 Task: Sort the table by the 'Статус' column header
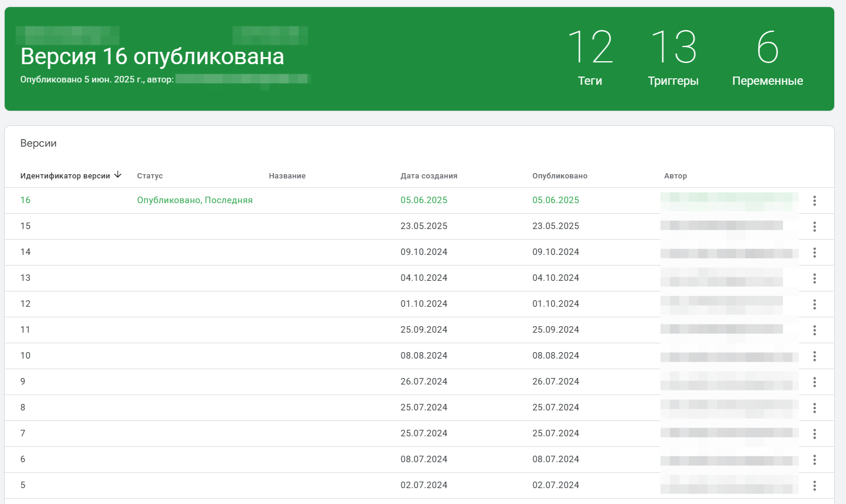tap(149, 175)
